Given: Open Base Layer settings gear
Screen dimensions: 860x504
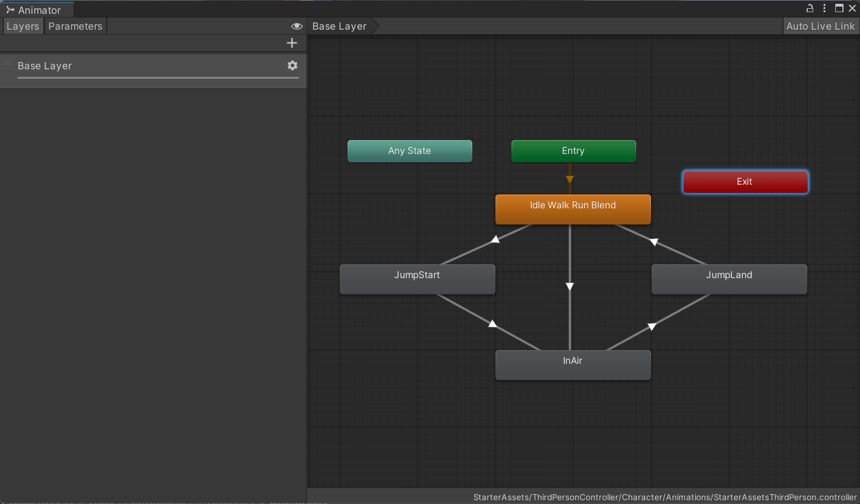Looking at the screenshot, I should coord(293,65).
